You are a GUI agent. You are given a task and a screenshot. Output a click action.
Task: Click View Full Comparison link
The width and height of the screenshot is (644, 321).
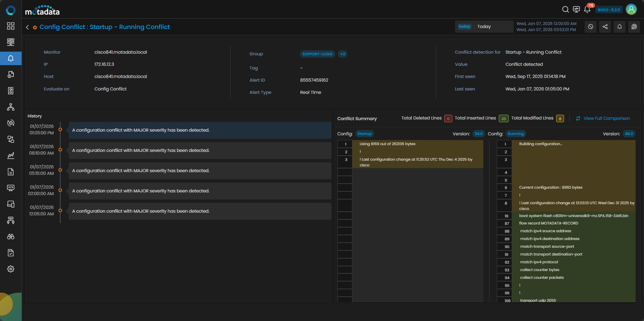point(607,118)
